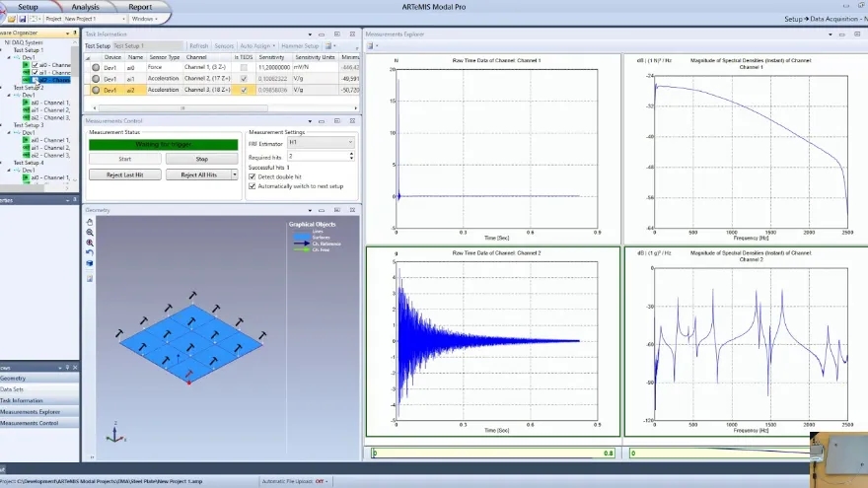Collapse Dev1 node under Test Setup 2
The image size is (868, 488).
pos(9,96)
